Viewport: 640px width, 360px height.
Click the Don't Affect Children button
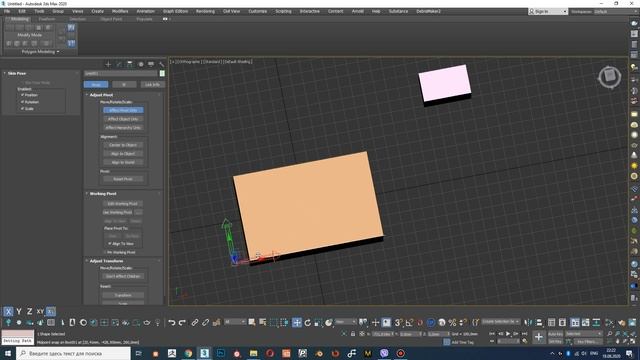coord(123,276)
